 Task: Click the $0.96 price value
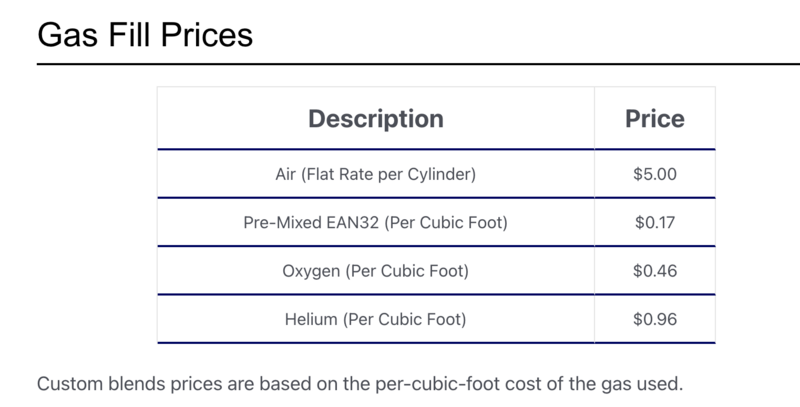655,320
